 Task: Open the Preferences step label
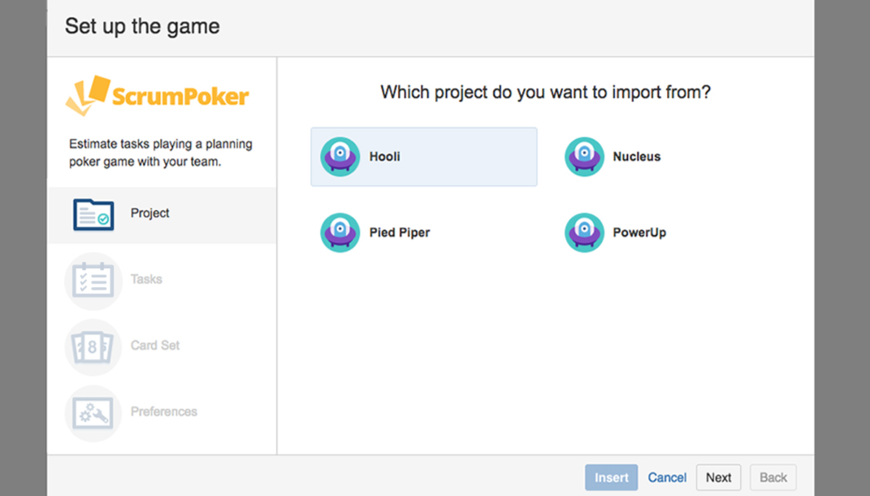pyautogui.click(x=164, y=412)
